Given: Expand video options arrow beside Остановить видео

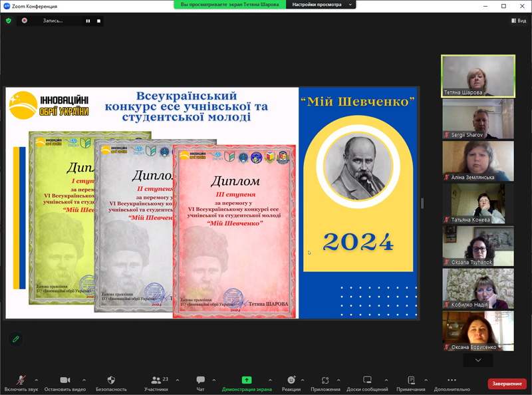Looking at the screenshot, I should click(84, 380).
